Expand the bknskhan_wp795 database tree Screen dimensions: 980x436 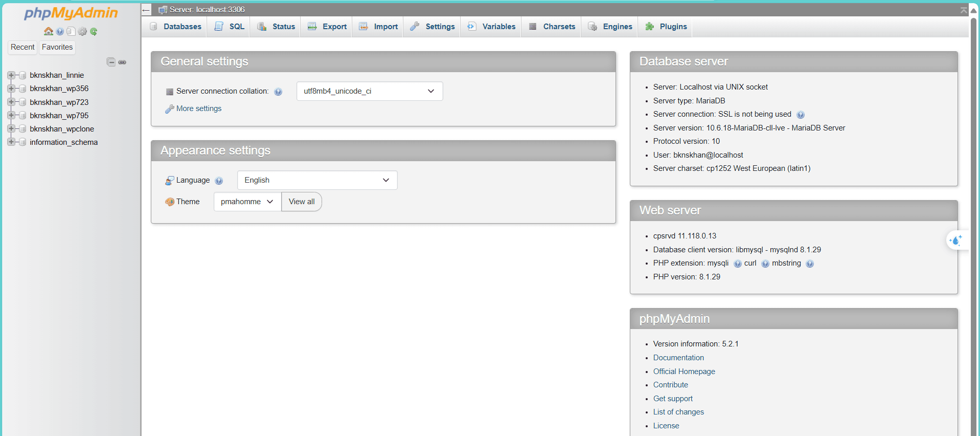point(11,115)
